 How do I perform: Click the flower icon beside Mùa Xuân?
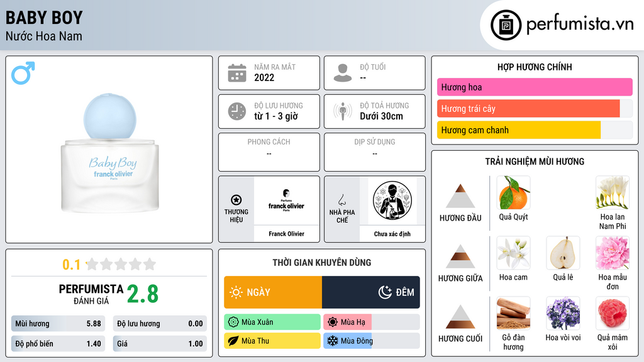pos(233,322)
